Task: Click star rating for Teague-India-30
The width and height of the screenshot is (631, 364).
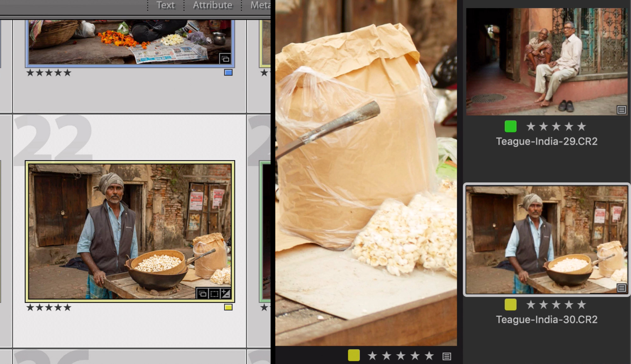Action: [x=556, y=305]
